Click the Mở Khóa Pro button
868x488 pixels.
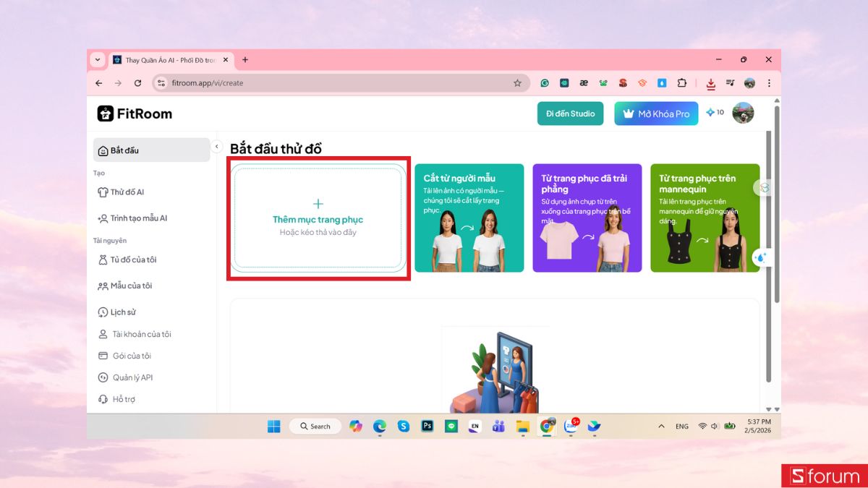click(x=656, y=114)
